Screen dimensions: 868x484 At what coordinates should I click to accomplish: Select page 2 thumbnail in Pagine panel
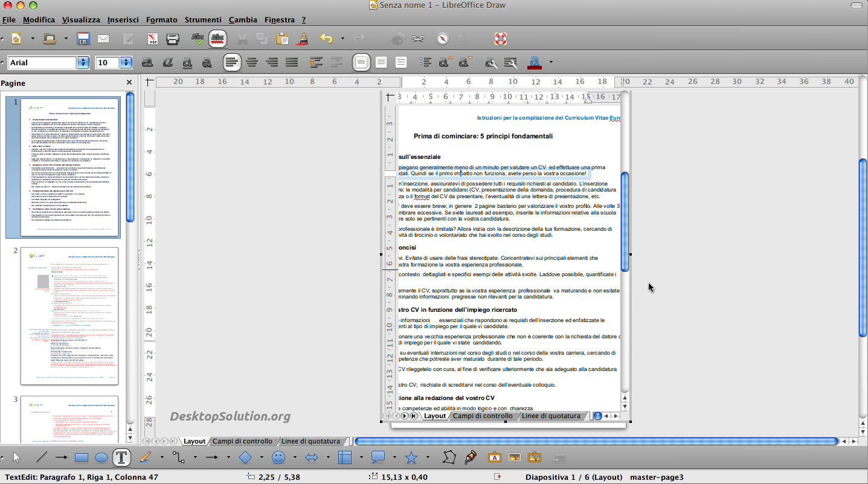[x=69, y=315]
